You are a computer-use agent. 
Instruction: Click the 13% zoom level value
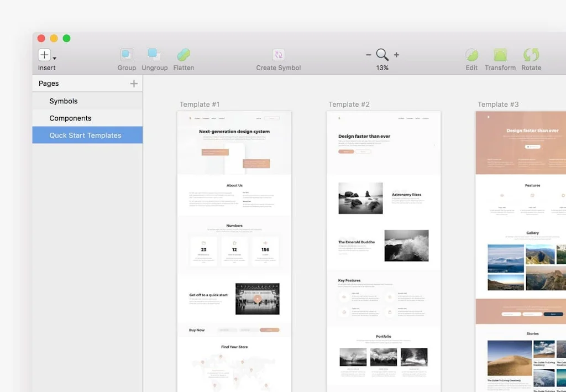tap(382, 67)
